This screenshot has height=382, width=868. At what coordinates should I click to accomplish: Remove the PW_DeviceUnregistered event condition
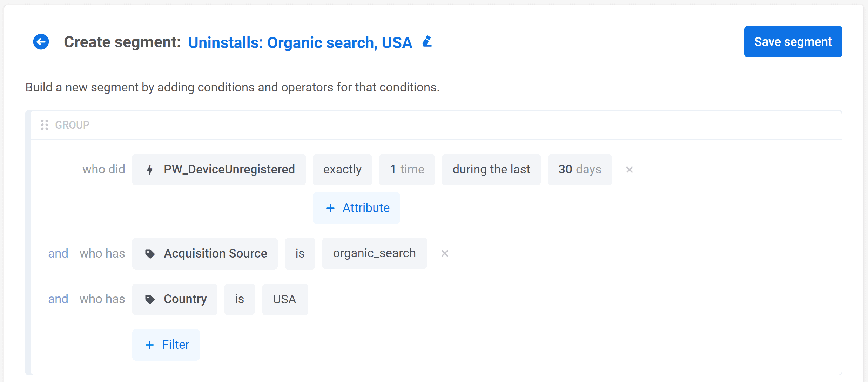point(629,170)
